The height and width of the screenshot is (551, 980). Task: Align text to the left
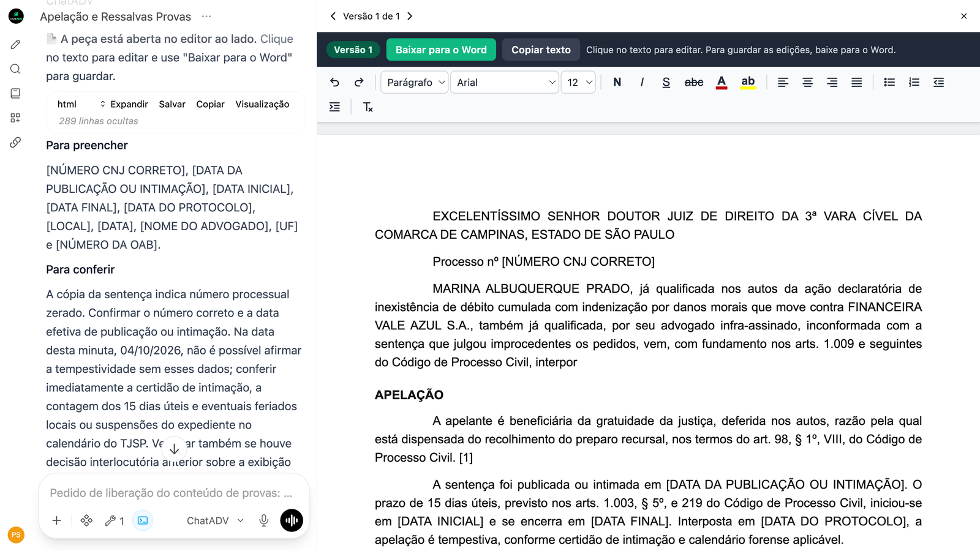[x=783, y=82]
